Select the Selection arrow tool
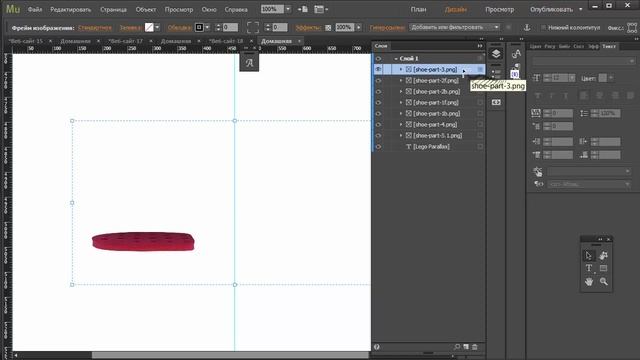This screenshot has width=640, height=360. [589, 256]
